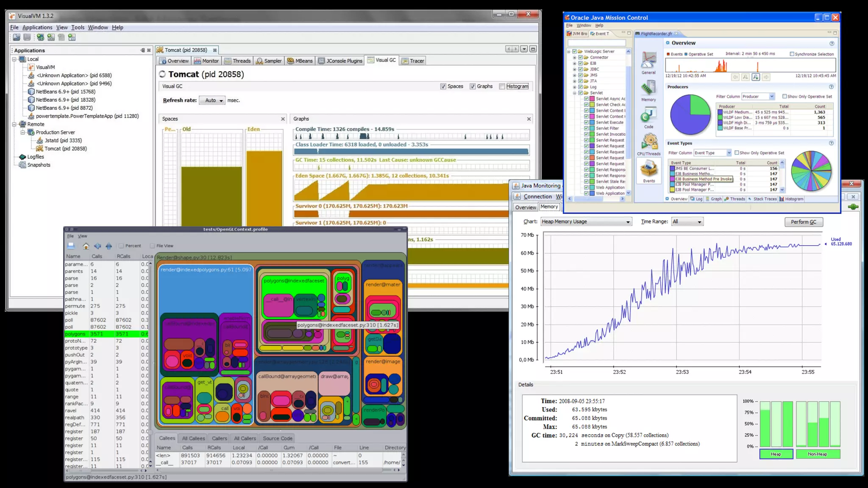Image resolution: width=868 pixels, height=488 pixels.
Task: Toggle the Spaces checkbox in Visual GC
Action: coord(443,86)
